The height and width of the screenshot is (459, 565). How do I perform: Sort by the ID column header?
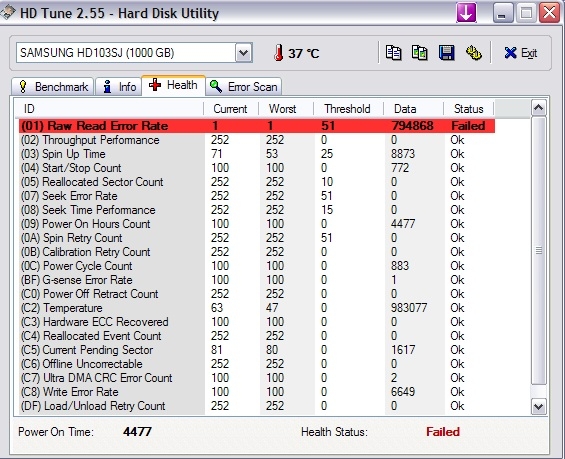[x=109, y=108]
